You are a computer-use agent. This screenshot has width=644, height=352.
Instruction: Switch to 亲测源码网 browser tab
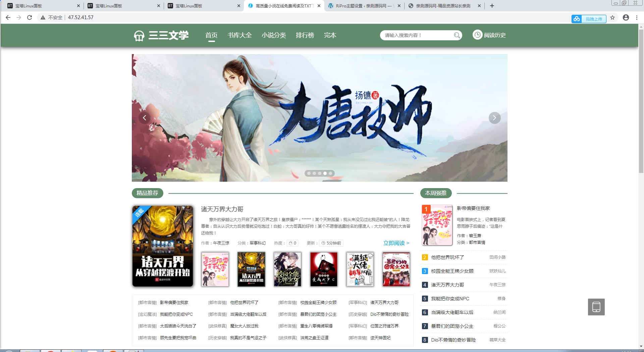tap(444, 6)
